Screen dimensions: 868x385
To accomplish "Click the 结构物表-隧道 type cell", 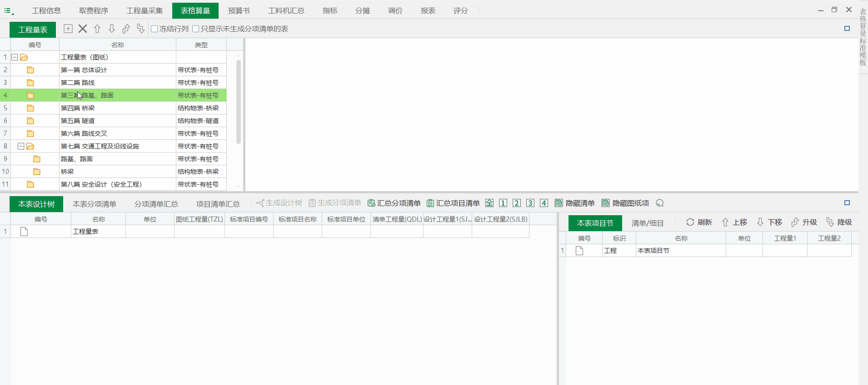I will click(201, 121).
